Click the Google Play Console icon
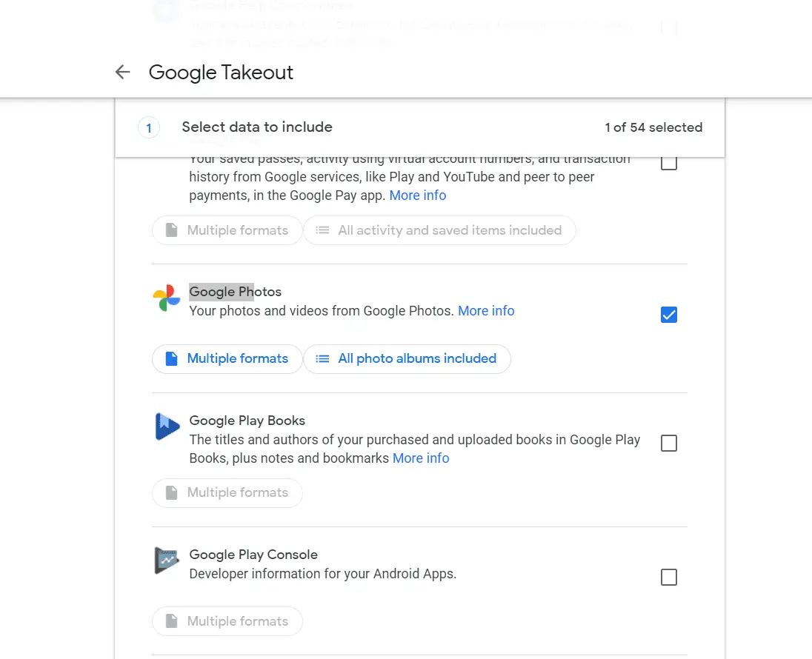 [167, 561]
